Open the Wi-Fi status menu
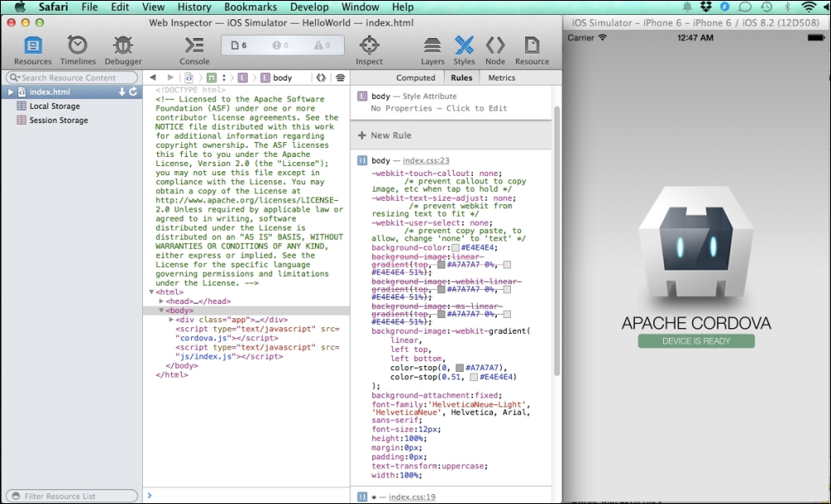This screenshot has height=504, width=831. pos(809,7)
